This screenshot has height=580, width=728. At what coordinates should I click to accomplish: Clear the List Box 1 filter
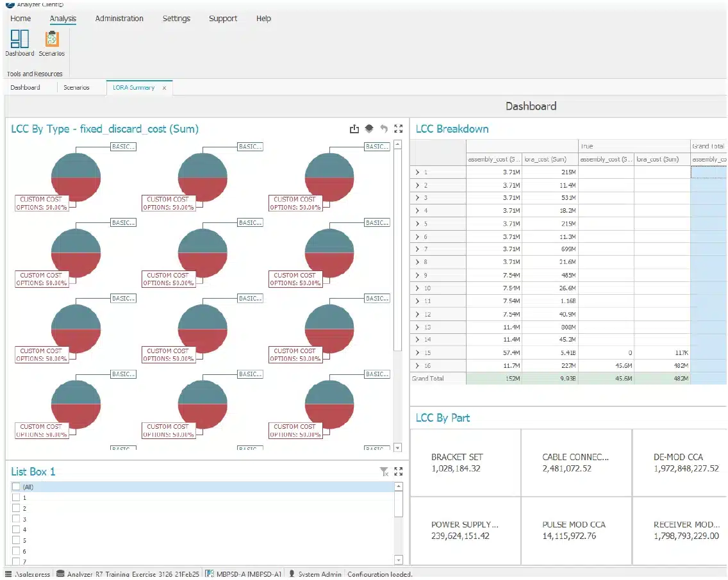click(384, 472)
